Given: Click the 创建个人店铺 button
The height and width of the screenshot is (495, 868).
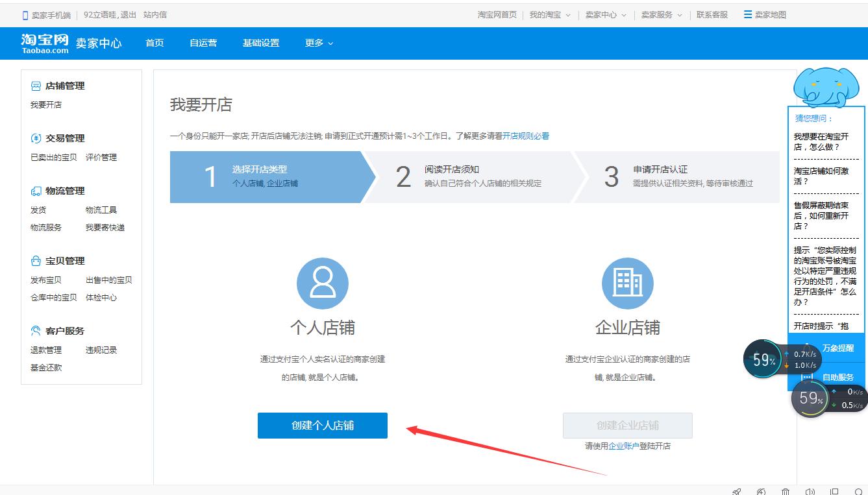Looking at the screenshot, I should tap(323, 425).
